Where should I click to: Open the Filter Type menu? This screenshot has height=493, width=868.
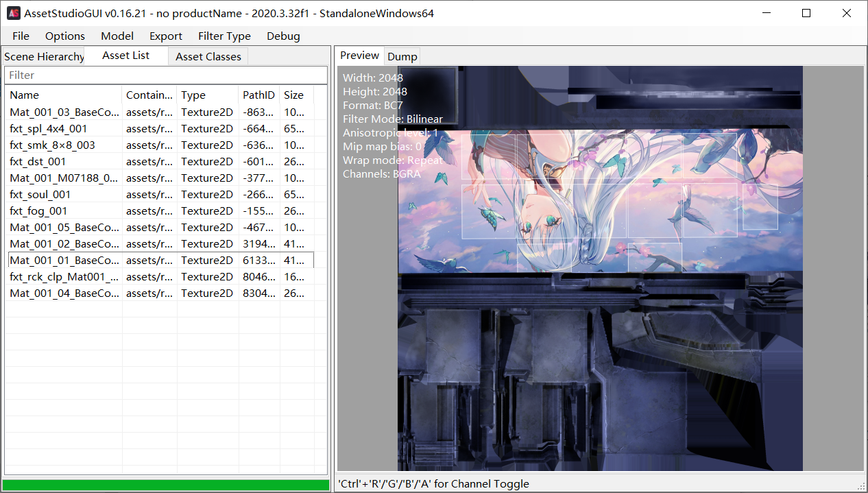(224, 36)
